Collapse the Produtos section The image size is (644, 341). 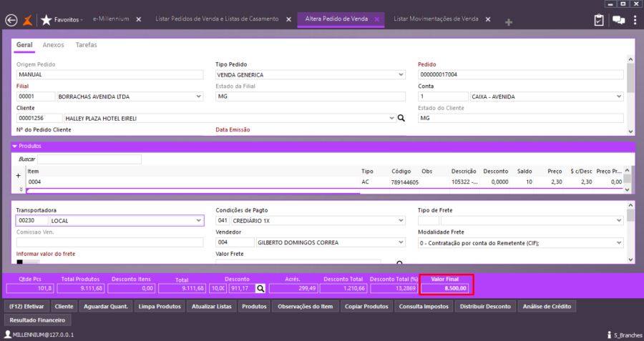point(14,146)
